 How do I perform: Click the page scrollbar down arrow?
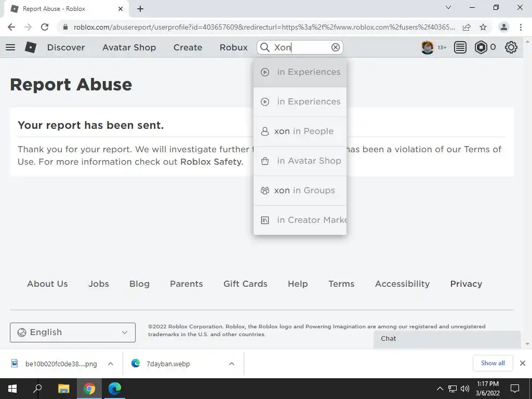[x=527, y=344]
